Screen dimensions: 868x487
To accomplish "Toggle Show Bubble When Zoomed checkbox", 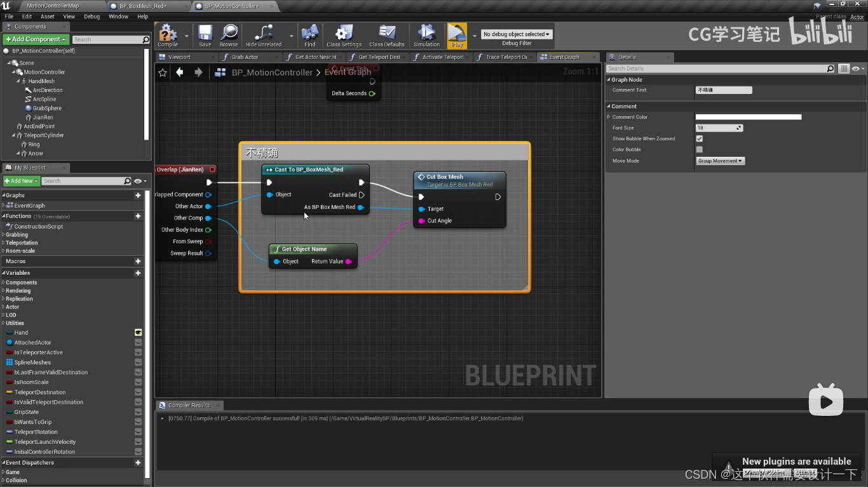I will click(x=700, y=138).
